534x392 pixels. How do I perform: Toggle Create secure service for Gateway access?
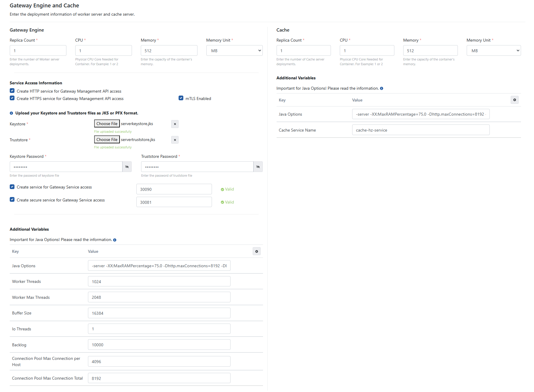click(x=12, y=200)
